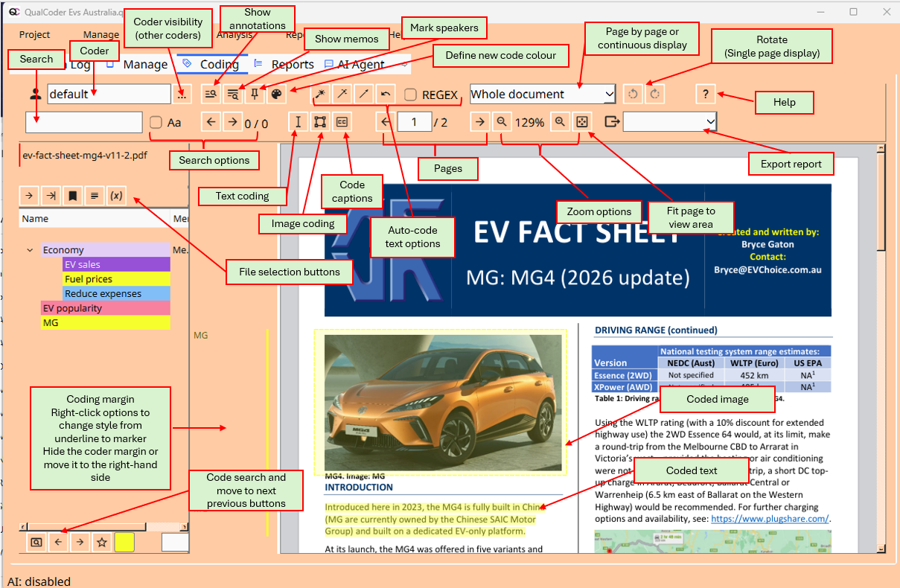Click the second auto-code wand icon
This screenshot has height=588, width=900.
click(x=342, y=94)
